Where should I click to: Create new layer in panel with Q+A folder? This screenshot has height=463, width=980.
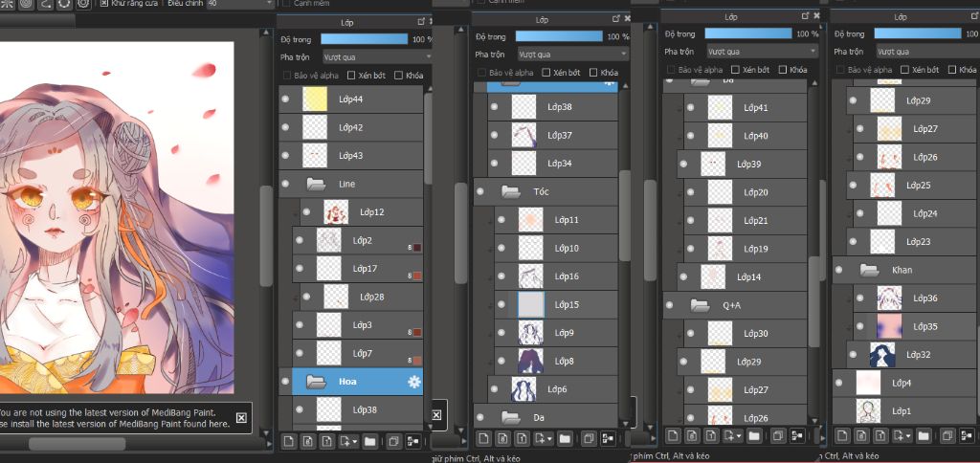673,435
